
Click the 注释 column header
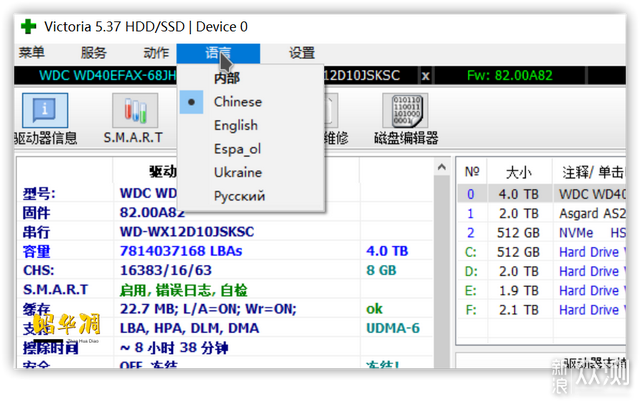click(x=589, y=172)
